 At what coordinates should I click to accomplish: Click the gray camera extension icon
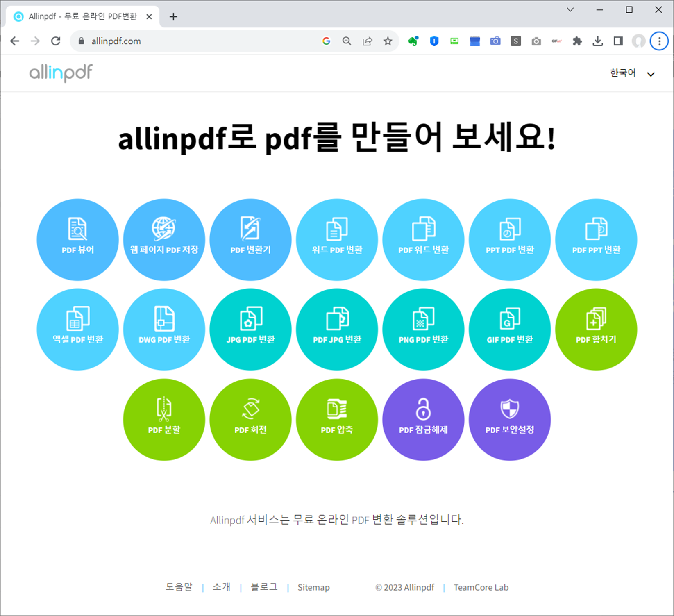(x=536, y=41)
